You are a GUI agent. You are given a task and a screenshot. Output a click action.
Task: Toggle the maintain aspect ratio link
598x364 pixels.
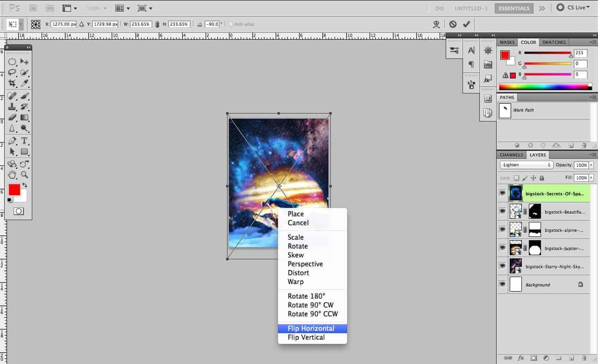(x=157, y=24)
